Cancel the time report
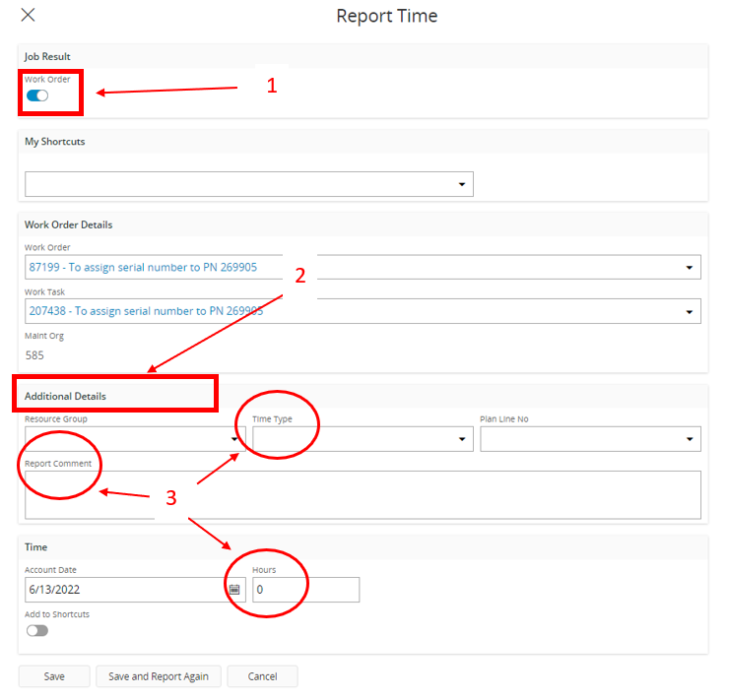This screenshot has height=700, width=729. [262, 676]
